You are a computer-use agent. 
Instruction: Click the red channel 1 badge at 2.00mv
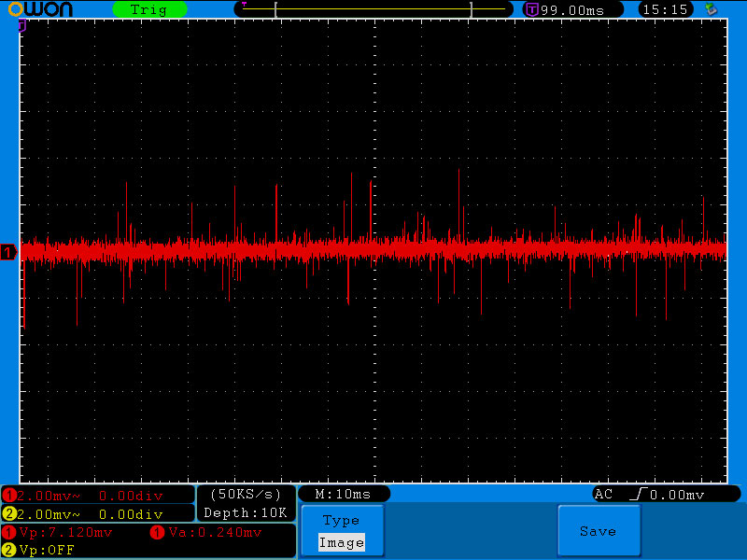point(9,495)
